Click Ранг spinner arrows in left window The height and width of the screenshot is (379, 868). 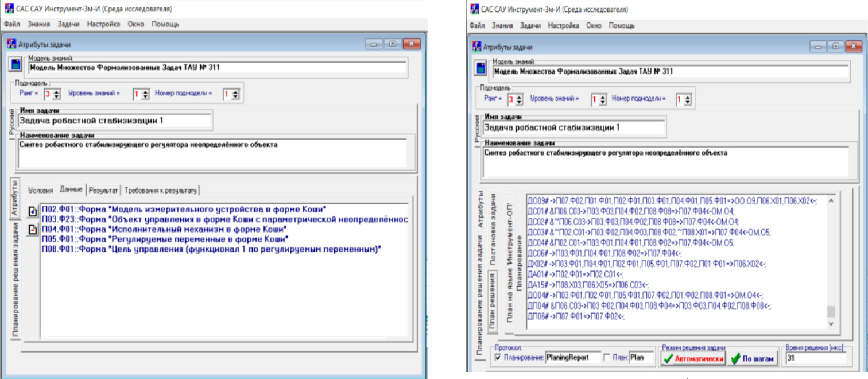pyautogui.click(x=56, y=95)
